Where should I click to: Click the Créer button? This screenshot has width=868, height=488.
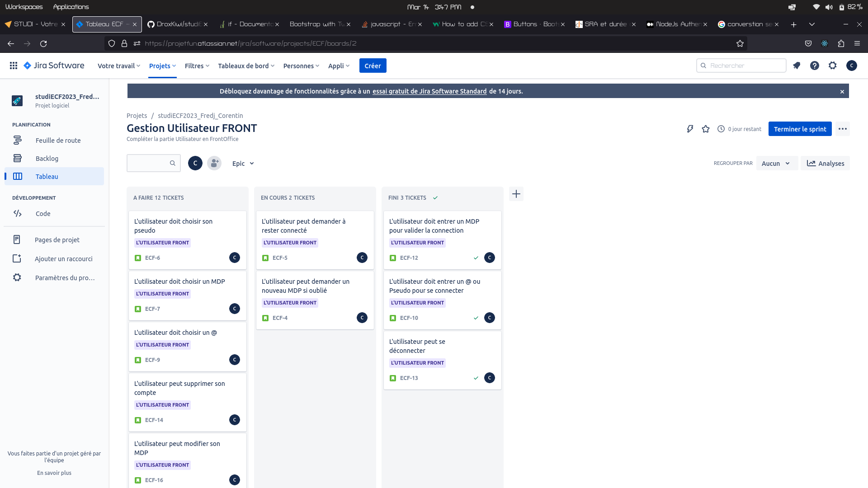(x=373, y=66)
